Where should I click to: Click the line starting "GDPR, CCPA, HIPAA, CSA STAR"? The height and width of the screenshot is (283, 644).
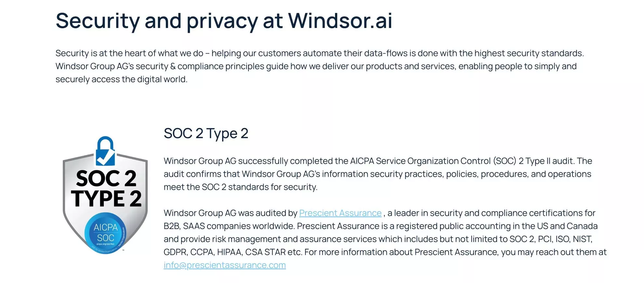(385, 252)
